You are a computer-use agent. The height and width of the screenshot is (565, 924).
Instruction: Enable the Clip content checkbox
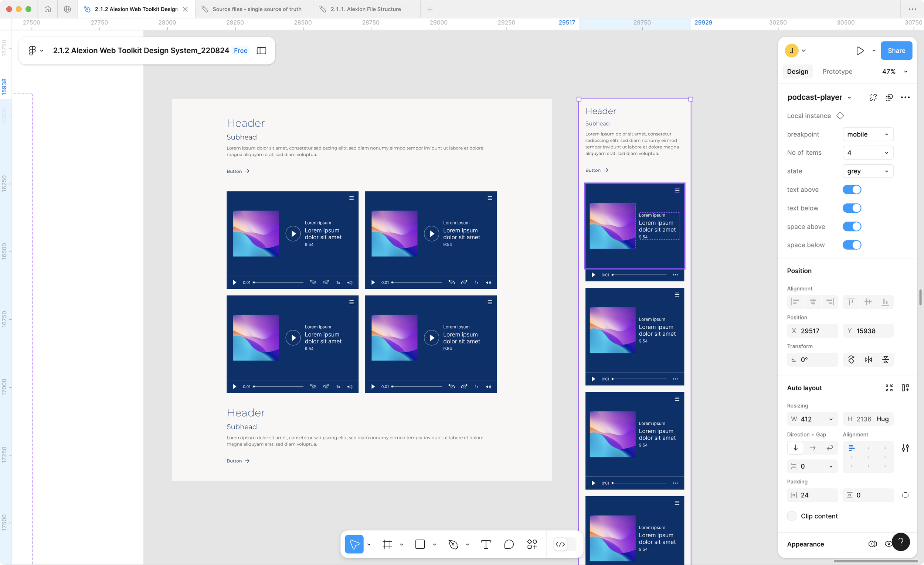[x=792, y=516]
